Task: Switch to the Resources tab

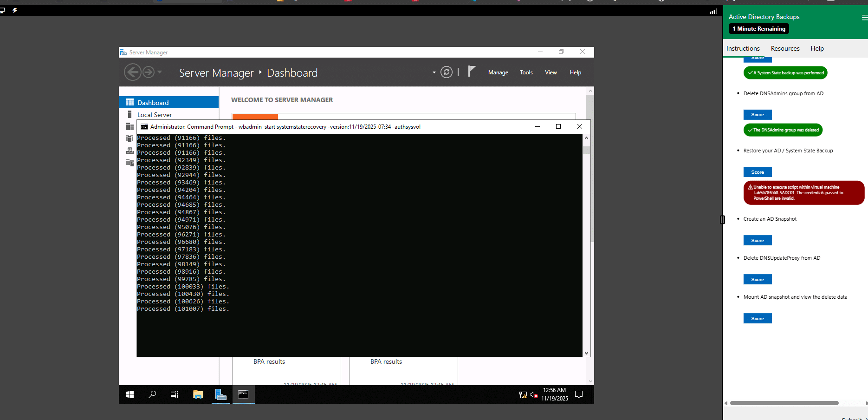Action: coord(785,48)
